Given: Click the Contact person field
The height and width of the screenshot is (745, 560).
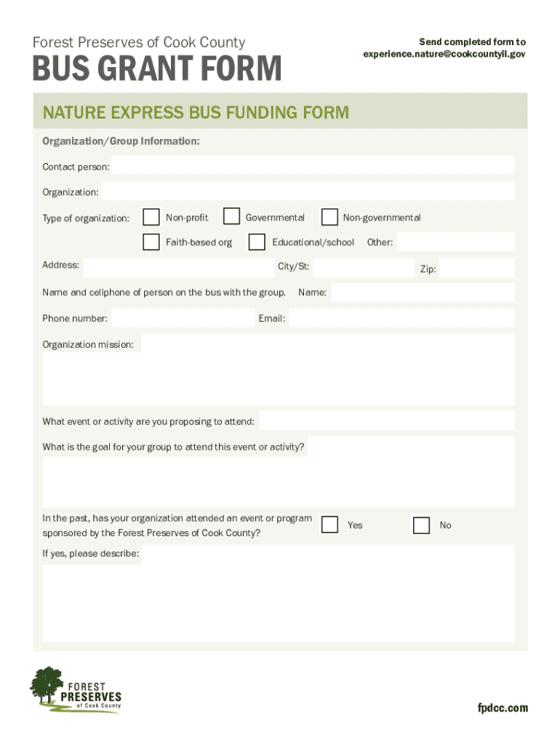Looking at the screenshot, I should (x=313, y=166).
